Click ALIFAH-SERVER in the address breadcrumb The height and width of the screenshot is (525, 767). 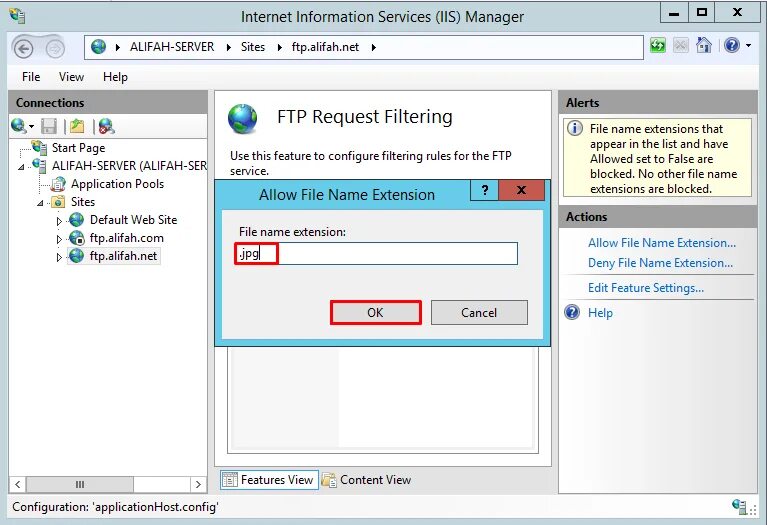pos(172,47)
